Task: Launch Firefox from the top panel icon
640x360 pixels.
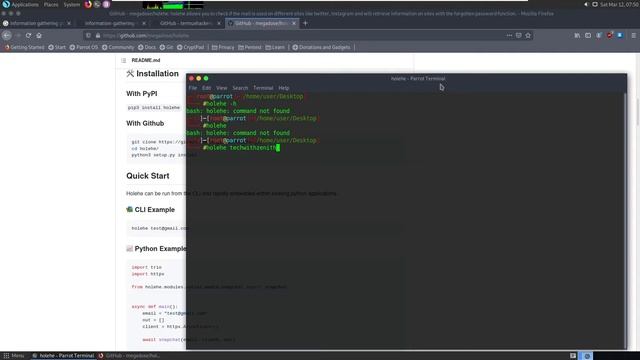Action: (x=88, y=4)
